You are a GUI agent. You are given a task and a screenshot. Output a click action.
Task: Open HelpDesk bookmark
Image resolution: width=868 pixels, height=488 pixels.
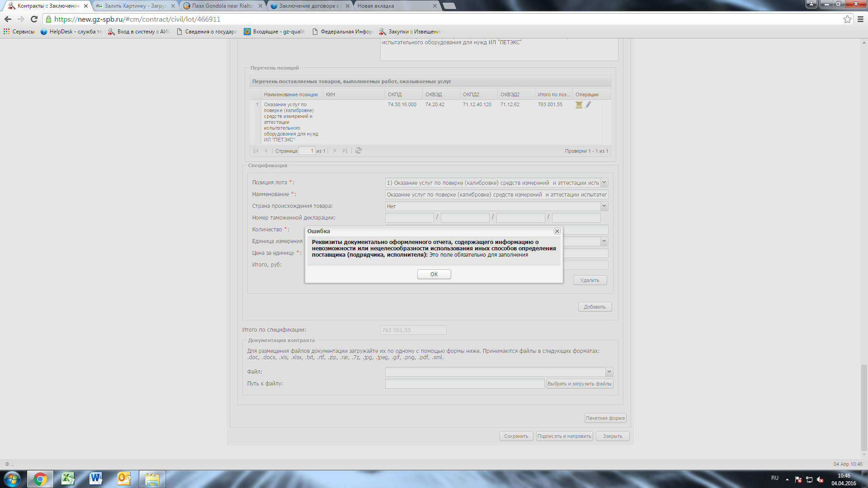71,32
